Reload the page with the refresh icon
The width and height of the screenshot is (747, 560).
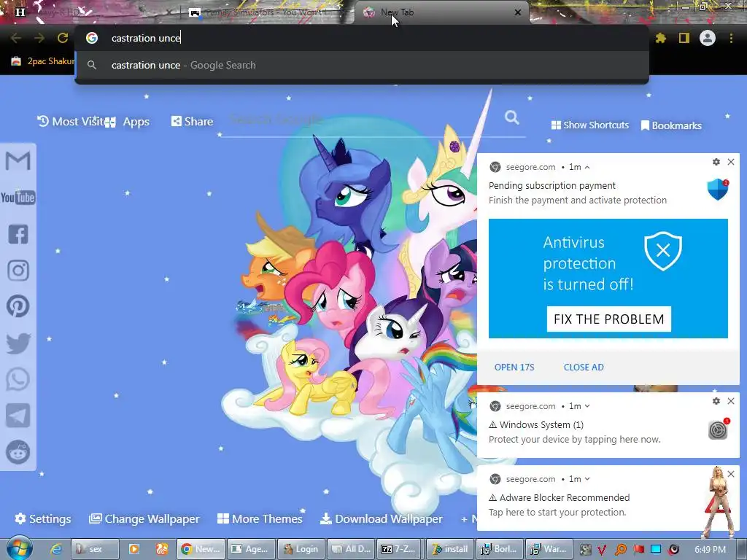tap(63, 38)
